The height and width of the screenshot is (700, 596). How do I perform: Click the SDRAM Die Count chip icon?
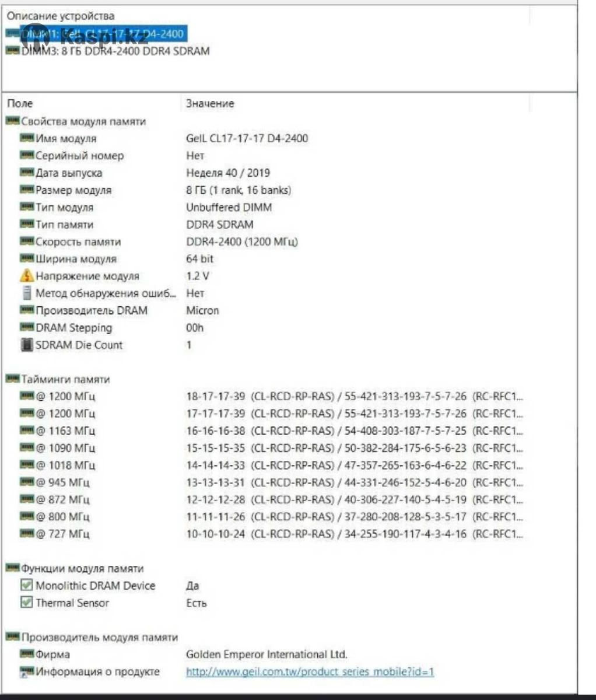(26, 345)
